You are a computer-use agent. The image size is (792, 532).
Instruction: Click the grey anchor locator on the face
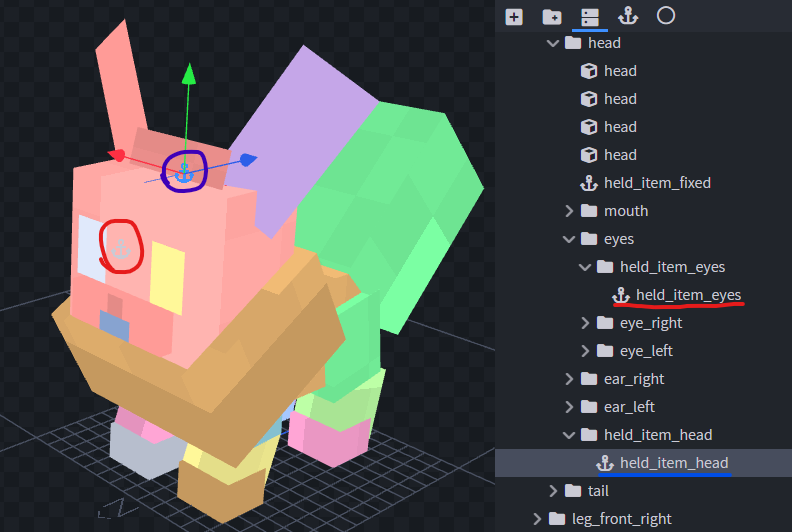click(x=121, y=248)
